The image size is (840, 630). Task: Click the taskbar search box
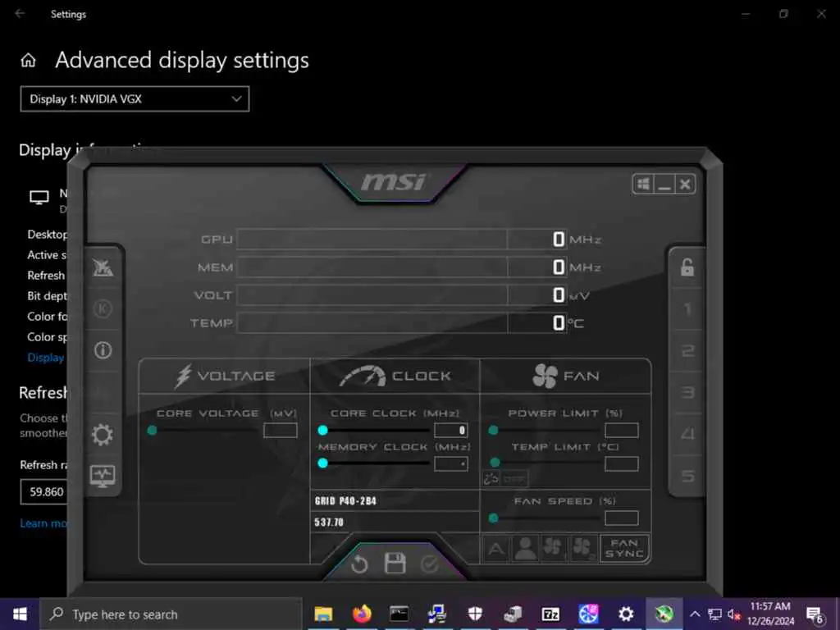tap(171, 614)
